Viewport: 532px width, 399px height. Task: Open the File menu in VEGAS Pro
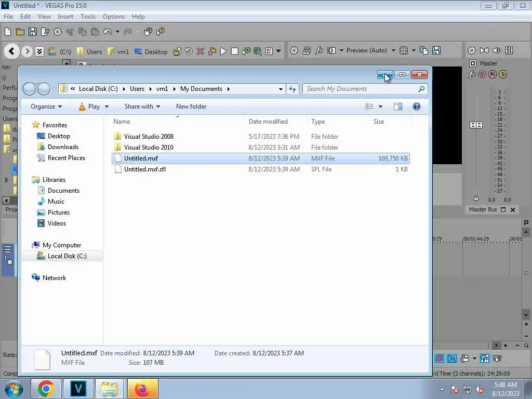8,17
